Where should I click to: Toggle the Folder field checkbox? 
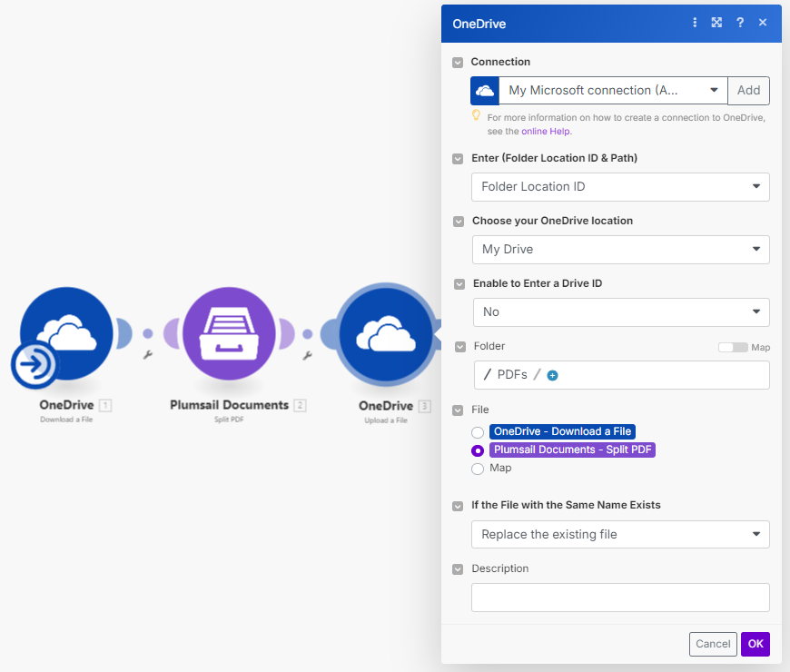coord(460,347)
